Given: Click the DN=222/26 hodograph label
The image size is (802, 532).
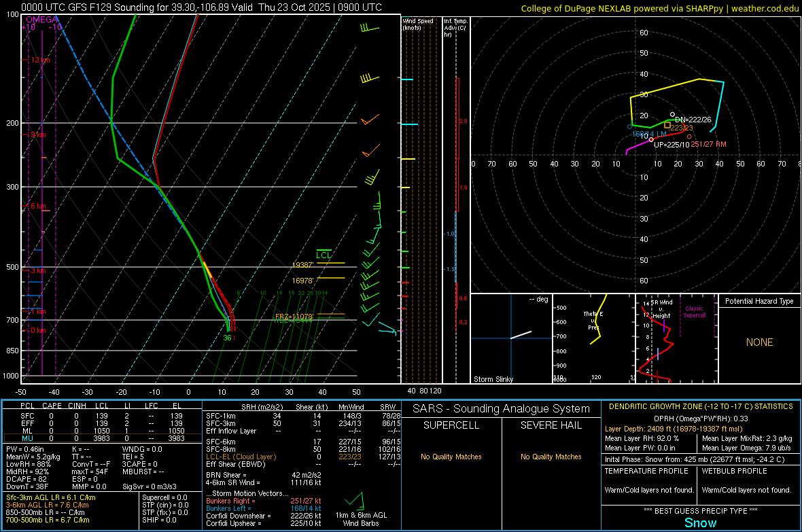Looking at the screenshot, I should (x=693, y=120).
